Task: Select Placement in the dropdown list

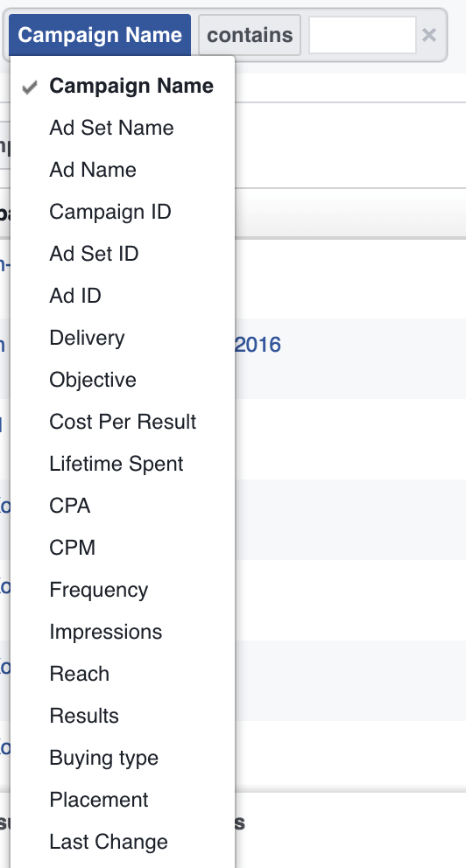Action: [x=123, y=800]
